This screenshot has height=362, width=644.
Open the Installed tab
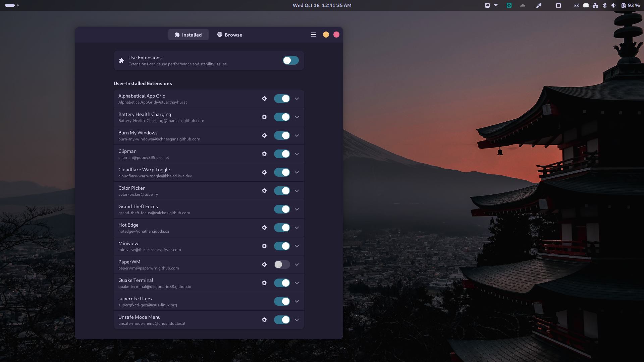click(x=188, y=35)
